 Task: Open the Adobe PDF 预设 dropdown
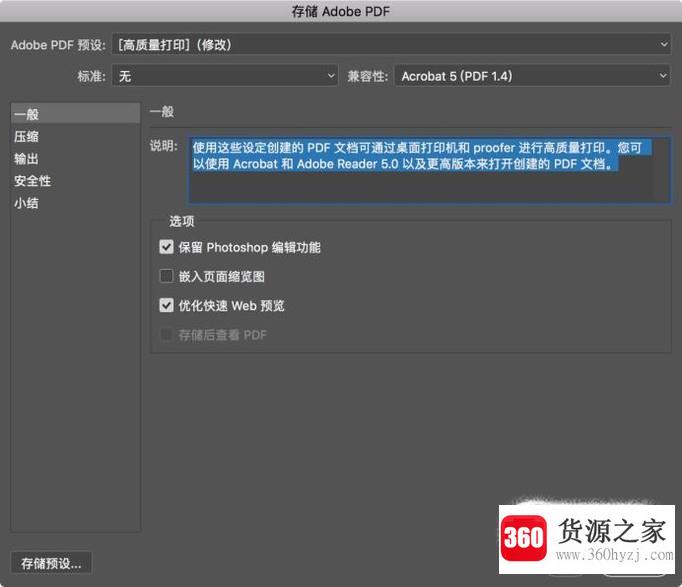pyautogui.click(x=391, y=44)
